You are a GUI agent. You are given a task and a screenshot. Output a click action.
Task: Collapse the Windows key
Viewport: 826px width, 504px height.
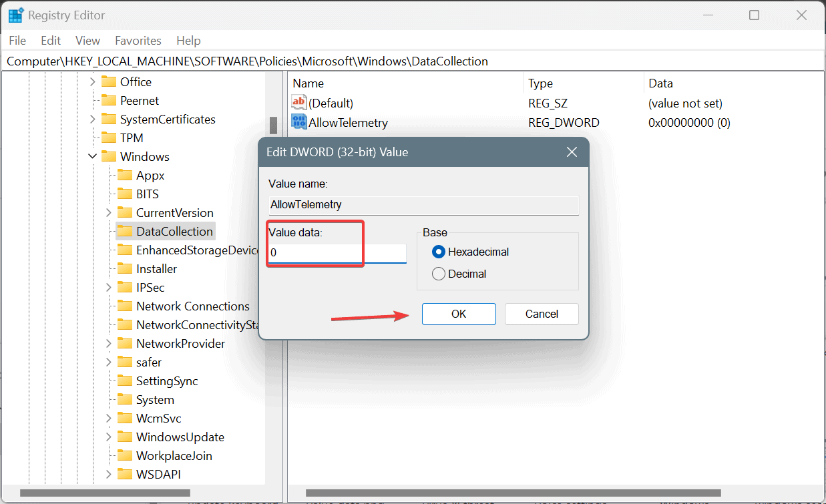[92, 156]
